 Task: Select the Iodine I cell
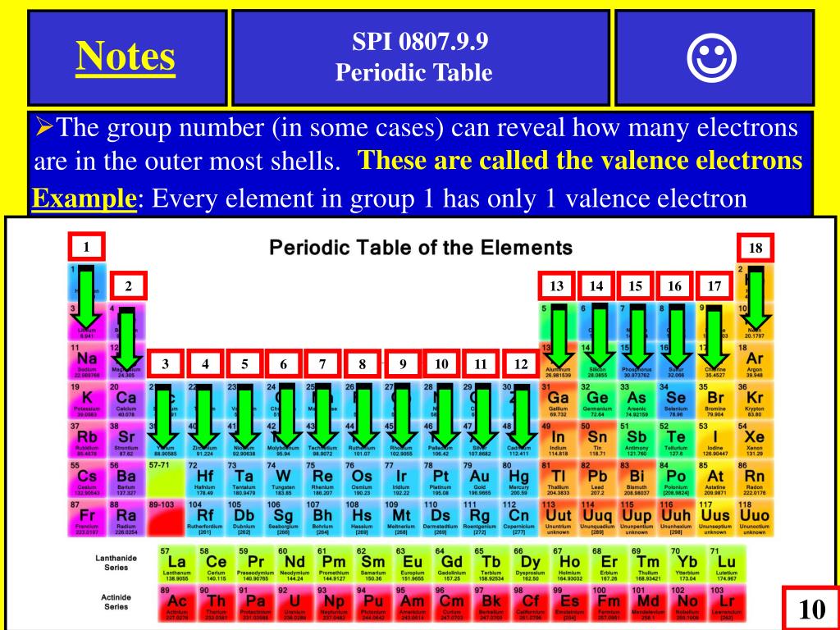tap(715, 440)
